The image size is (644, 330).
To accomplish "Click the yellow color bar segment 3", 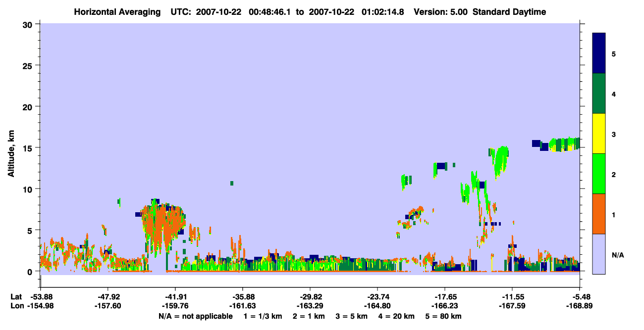I will (599, 134).
